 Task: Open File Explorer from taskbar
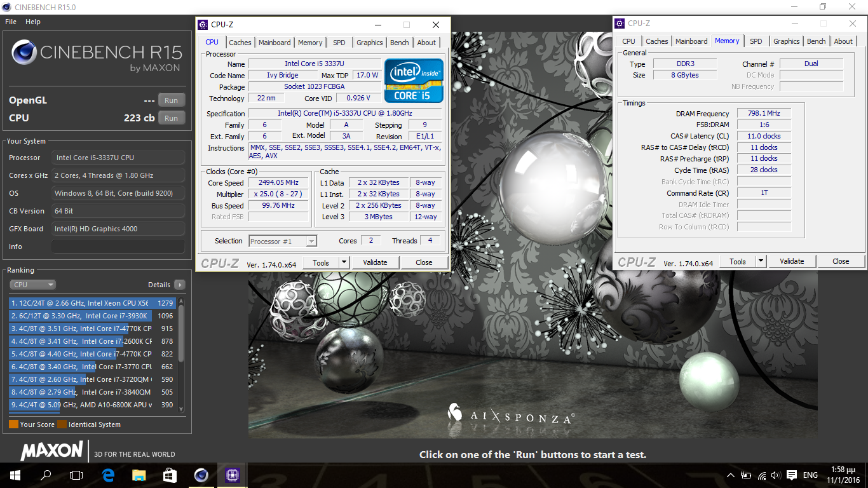tap(139, 475)
